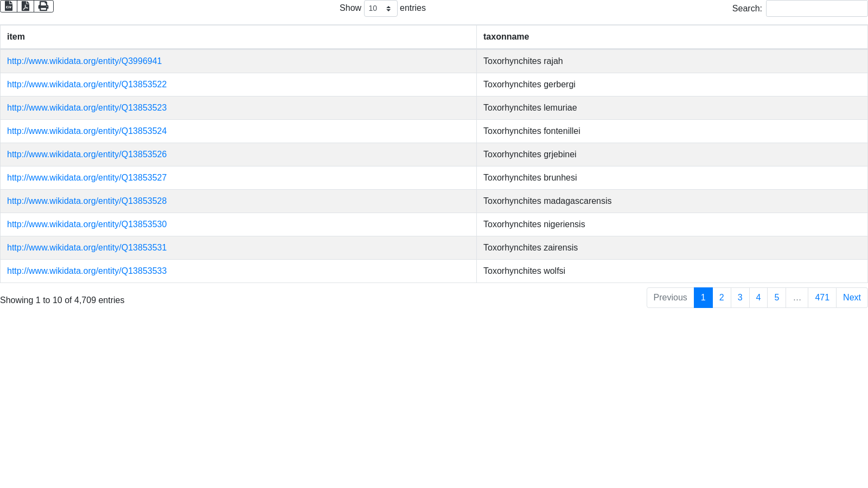Click the printer icon to print table
The height and width of the screenshot is (488, 868).
click(x=43, y=6)
